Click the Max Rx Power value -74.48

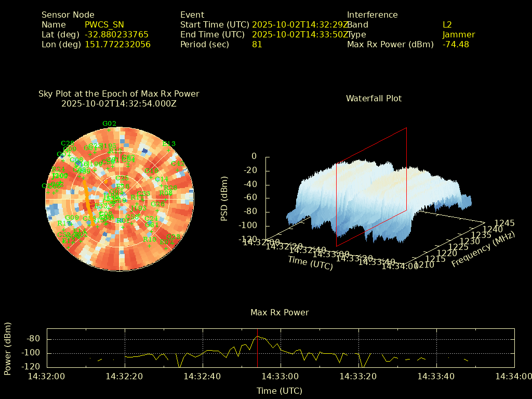(x=456, y=45)
